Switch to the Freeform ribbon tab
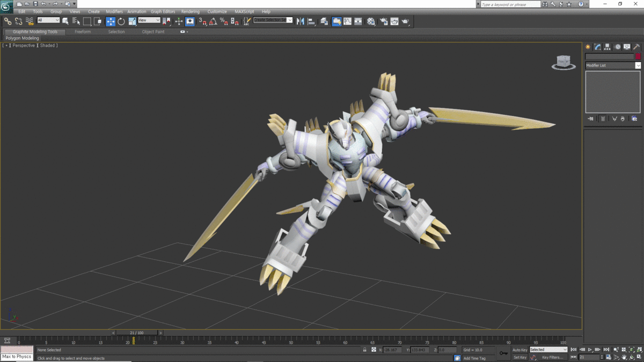 (83, 32)
